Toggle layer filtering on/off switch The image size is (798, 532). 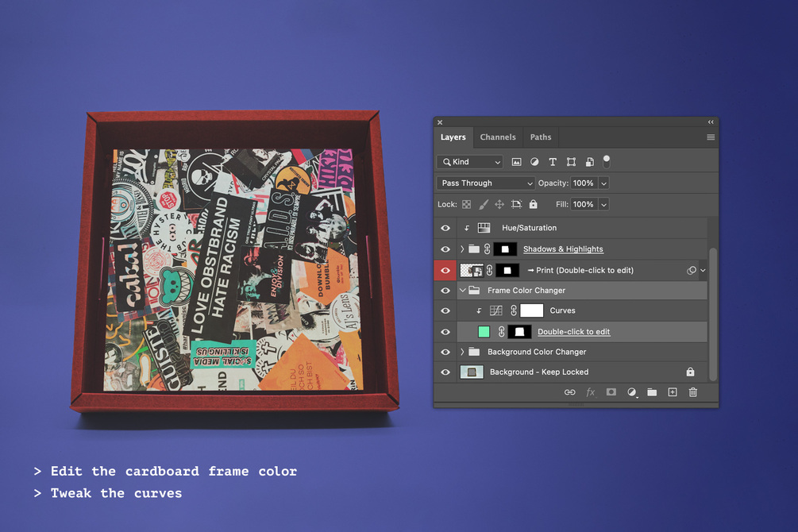[x=606, y=162]
